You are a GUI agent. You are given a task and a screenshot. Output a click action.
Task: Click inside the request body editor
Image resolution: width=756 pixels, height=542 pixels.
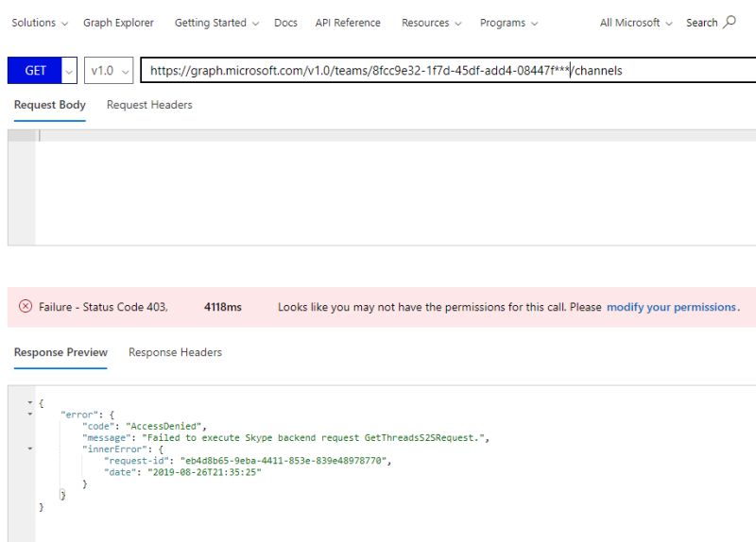[x=395, y=188]
